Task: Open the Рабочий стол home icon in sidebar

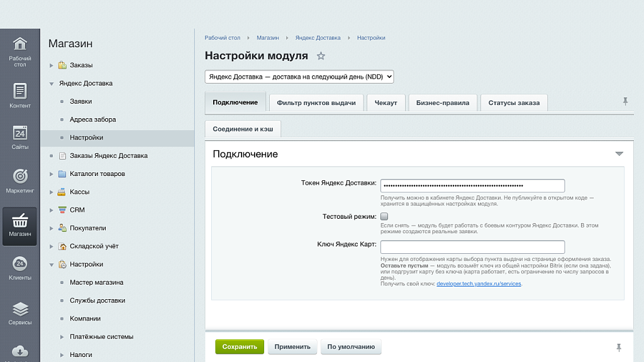Action: click(19, 43)
